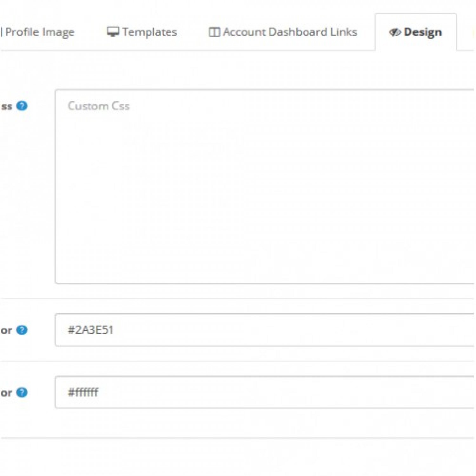The image size is (476, 476).
Task: Click help icon next to #2A3E51 field
Action: pyautogui.click(x=22, y=330)
